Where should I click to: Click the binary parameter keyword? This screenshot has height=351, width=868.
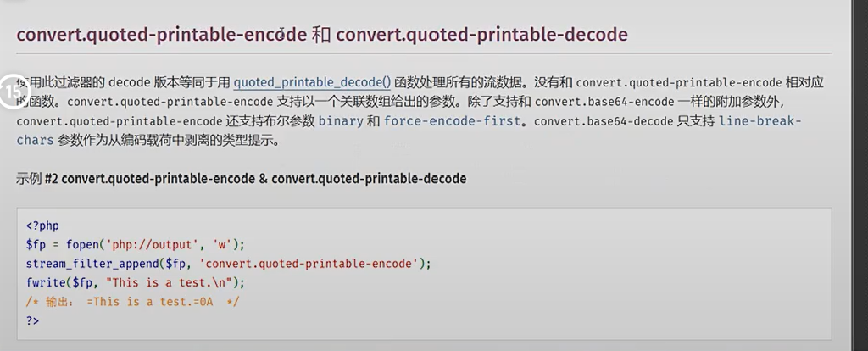pos(341,120)
